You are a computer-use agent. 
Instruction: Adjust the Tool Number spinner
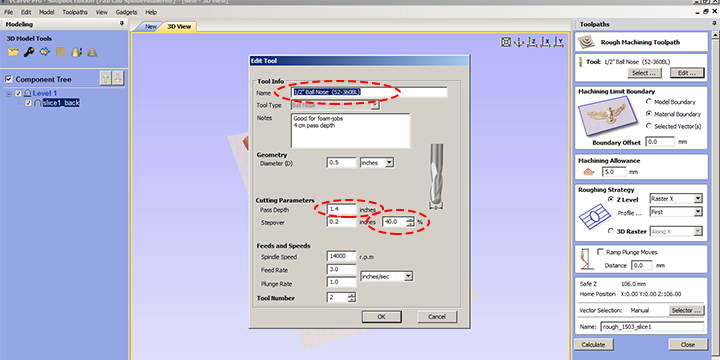coord(352,298)
